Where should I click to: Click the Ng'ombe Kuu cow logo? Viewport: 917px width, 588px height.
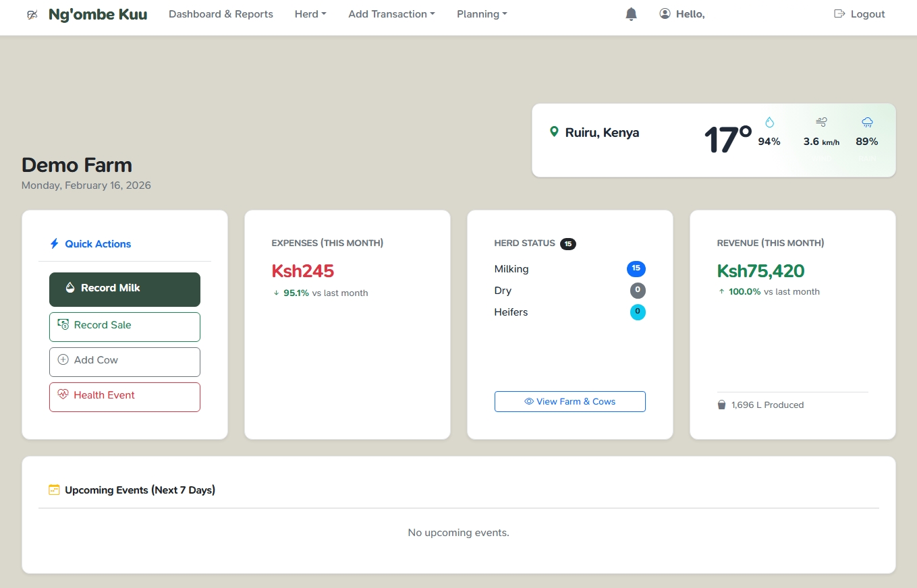tap(32, 13)
